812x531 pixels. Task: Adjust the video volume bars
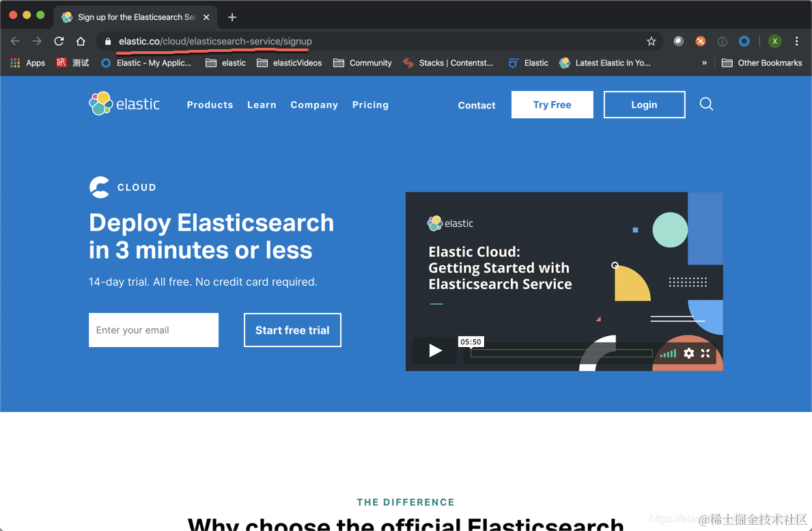[668, 353]
